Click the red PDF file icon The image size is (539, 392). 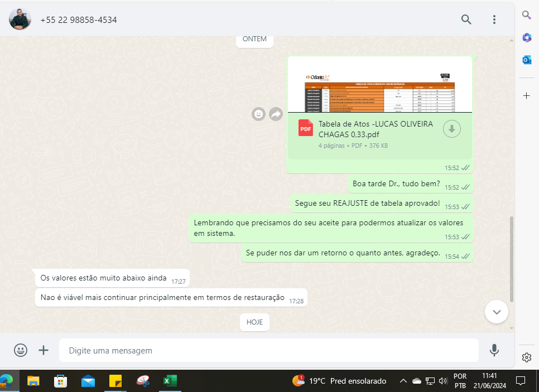(x=305, y=128)
